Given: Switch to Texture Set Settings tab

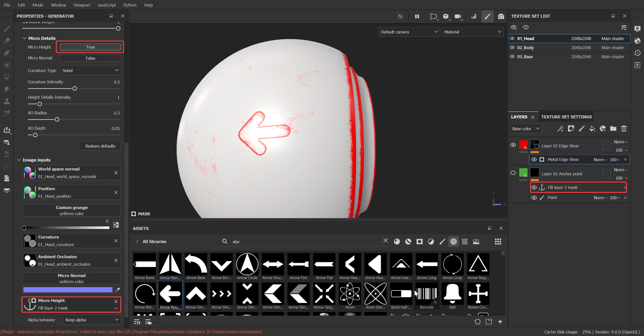Looking at the screenshot, I should 566,117.
